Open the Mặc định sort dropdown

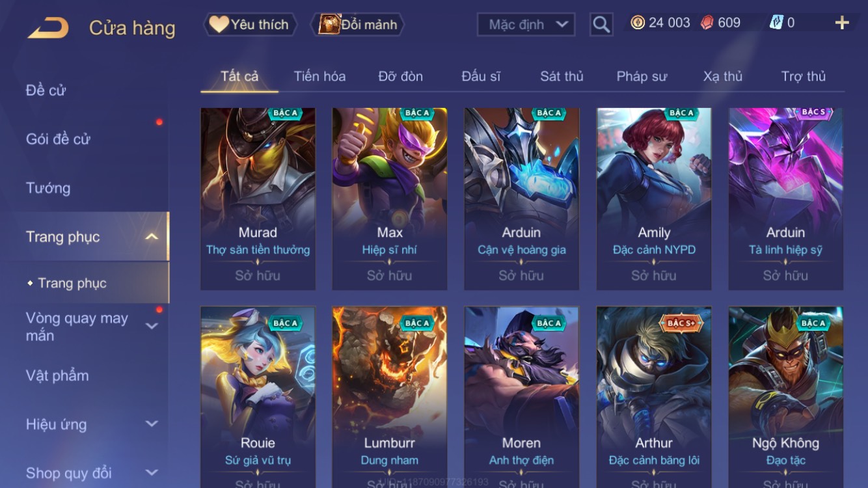(526, 25)
